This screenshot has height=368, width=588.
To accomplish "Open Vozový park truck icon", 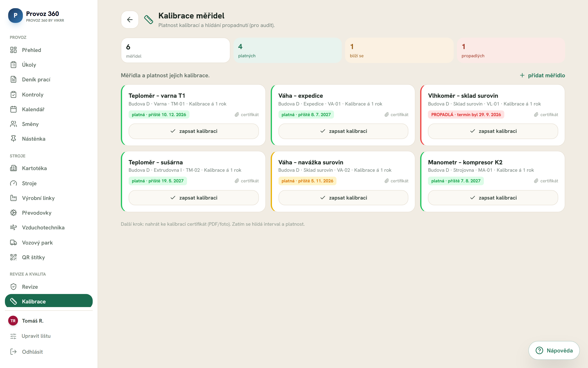I will click(x=13, y=242).
